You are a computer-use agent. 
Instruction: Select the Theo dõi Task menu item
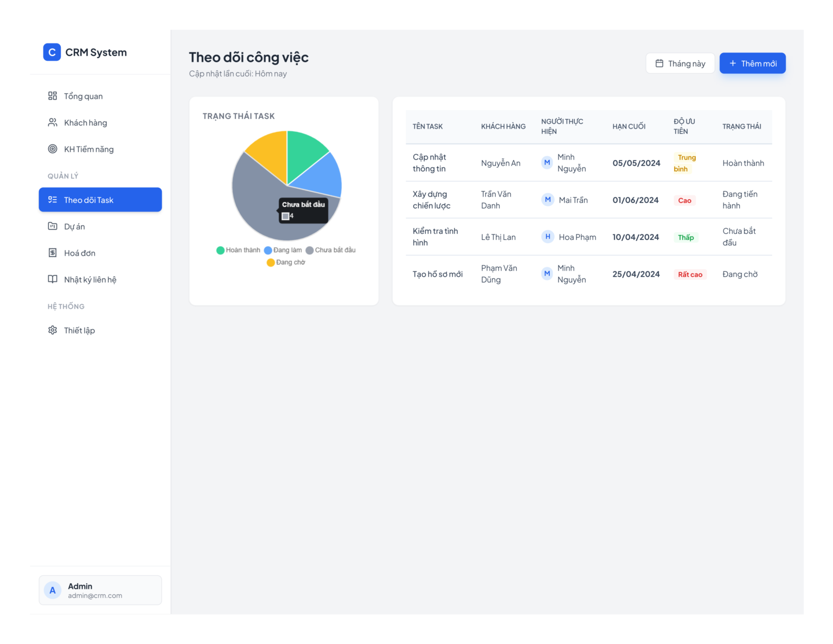pos(100,200)
